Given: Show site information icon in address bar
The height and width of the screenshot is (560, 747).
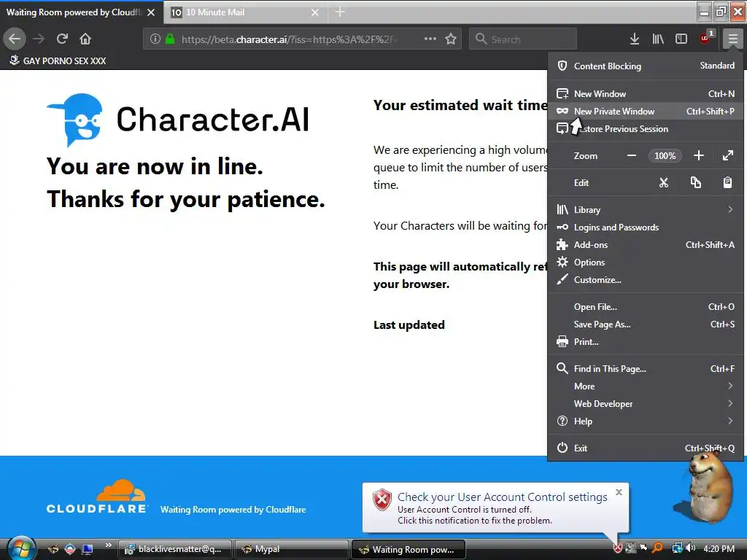Looking at the screenshot, I should (155, 39).
